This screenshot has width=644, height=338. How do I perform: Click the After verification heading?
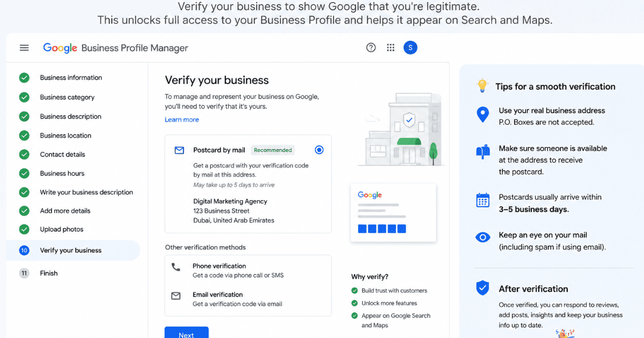pos(533,289)
